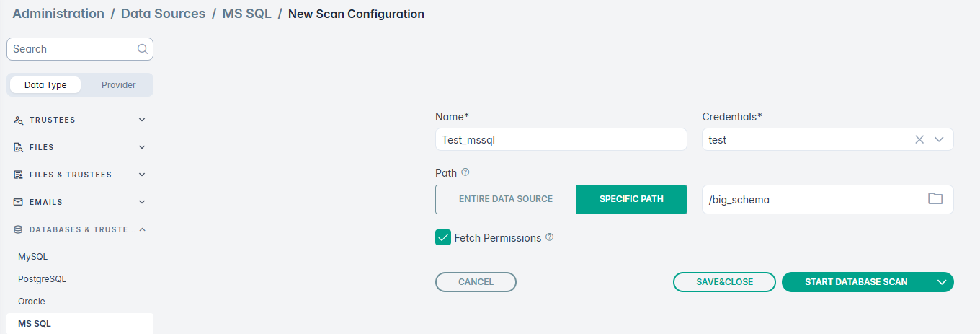This screenshot has height=334, width=980.
Task: Open the Credentials dropdown
Action: coord(939,140)
